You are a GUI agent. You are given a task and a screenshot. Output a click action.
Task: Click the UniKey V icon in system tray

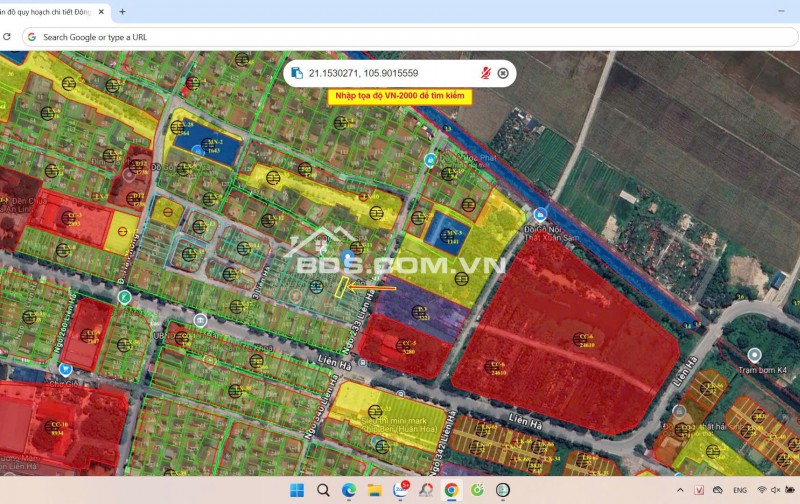(699, 490)
